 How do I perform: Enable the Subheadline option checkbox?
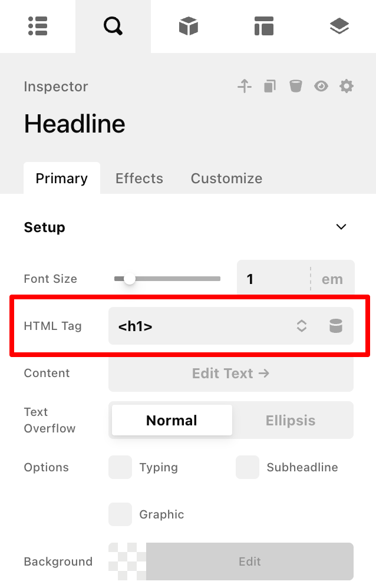tap(248, 467)
